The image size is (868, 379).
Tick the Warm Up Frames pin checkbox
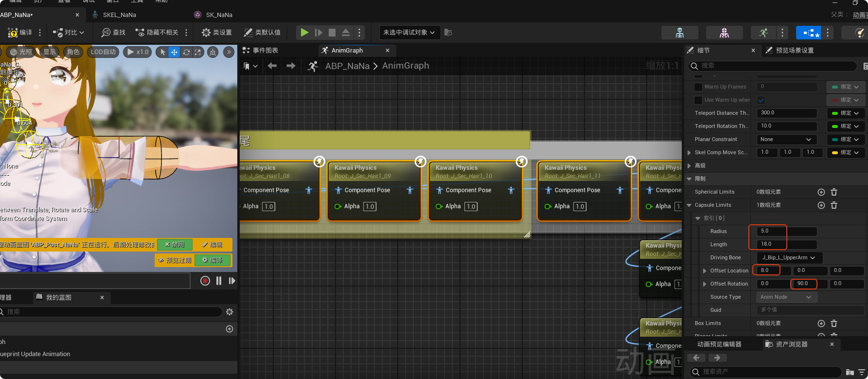[x=698, y=87]
